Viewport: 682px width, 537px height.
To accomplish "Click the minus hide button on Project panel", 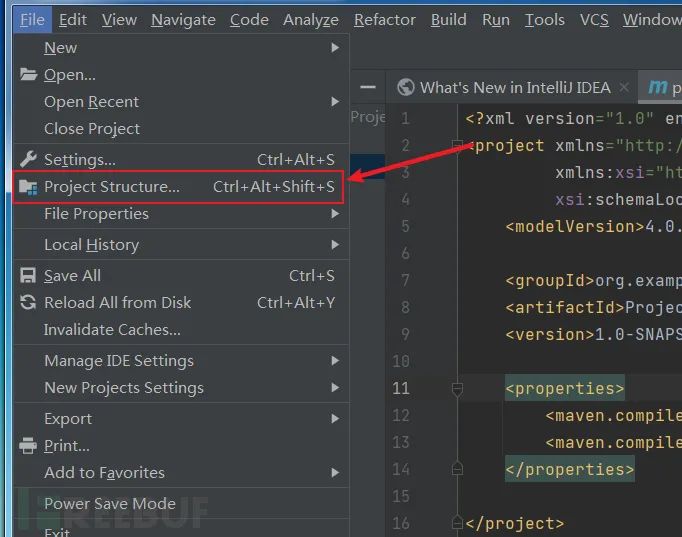I will [x=368, y=87].
